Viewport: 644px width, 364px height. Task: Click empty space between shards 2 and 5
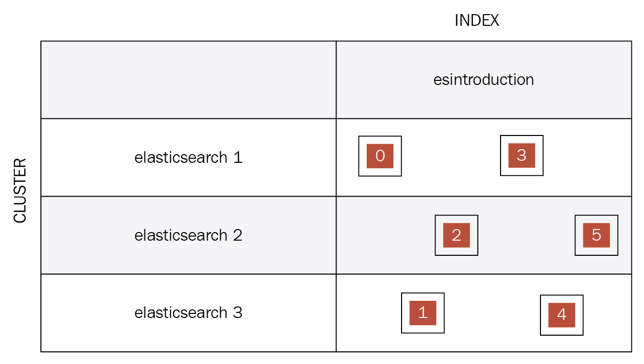(x=526, y=235)
